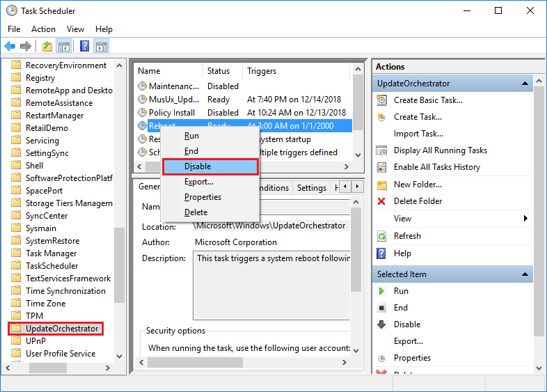Click the Triggers column header
Viewport: 547px width, 392px height.
262,71
